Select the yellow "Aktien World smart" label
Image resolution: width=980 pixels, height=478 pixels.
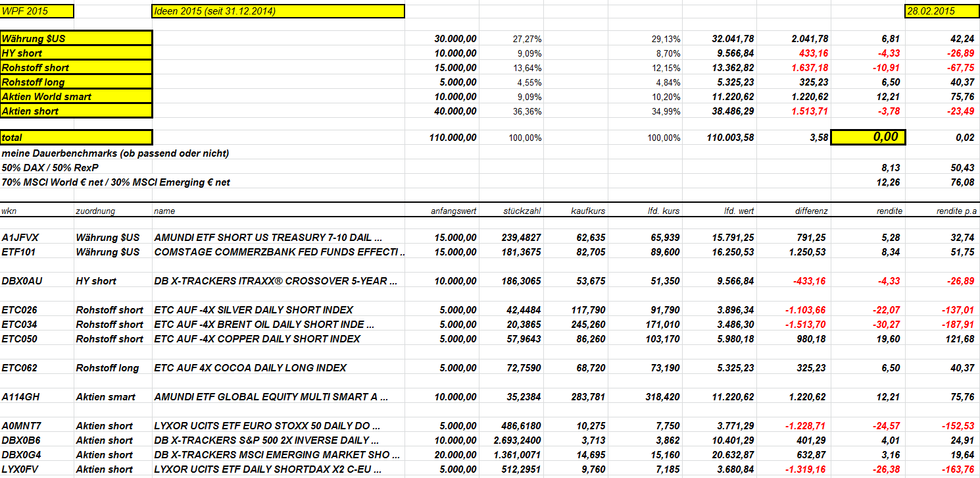point(76,97)
